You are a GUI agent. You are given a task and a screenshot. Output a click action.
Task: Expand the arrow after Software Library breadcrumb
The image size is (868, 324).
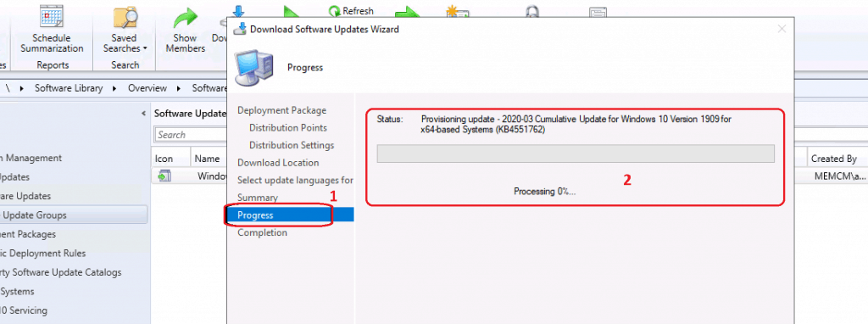pyautogui.click(x=115, y=88)
